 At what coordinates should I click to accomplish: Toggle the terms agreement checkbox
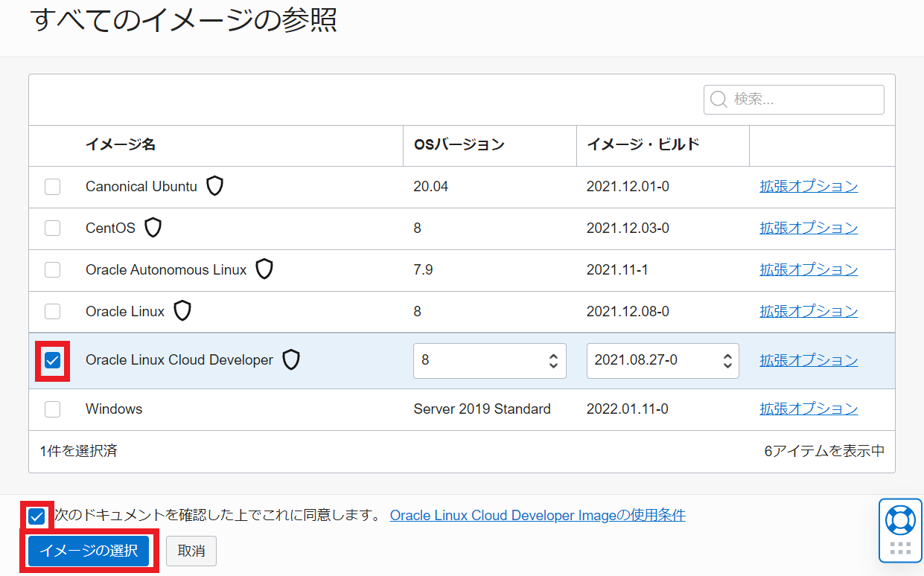36,516
